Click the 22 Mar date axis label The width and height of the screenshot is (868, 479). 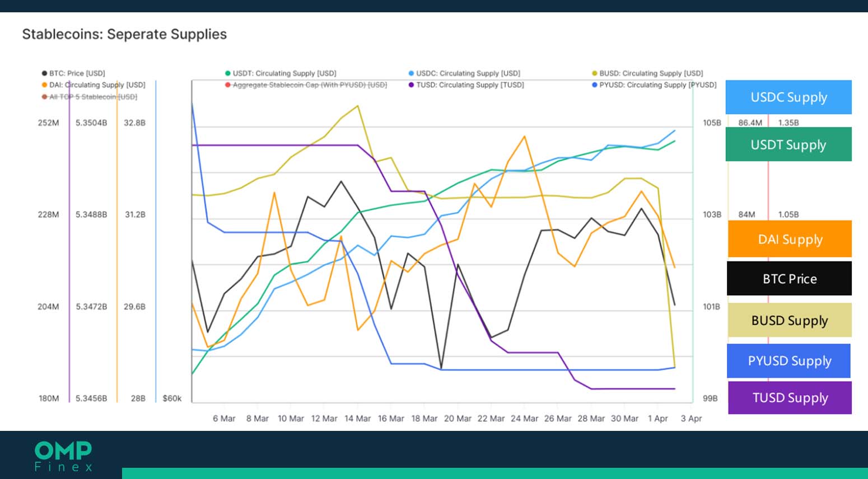click(x=491, y=419)
